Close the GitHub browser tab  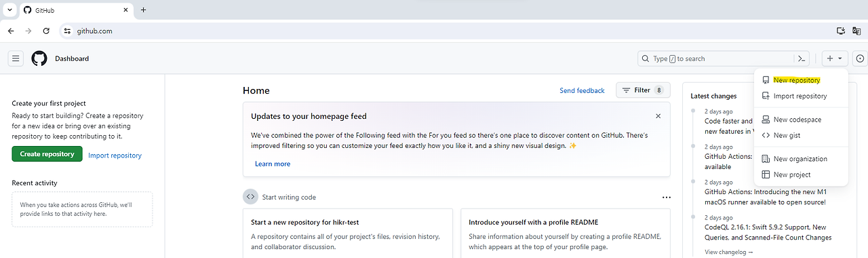[x=125, y=10]
